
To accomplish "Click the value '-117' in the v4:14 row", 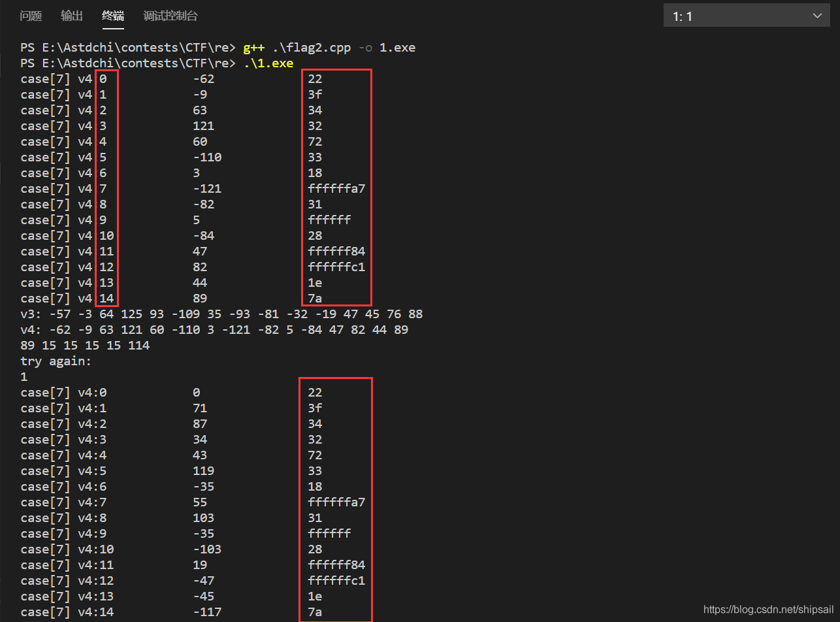I will click(x=207, y=612).
